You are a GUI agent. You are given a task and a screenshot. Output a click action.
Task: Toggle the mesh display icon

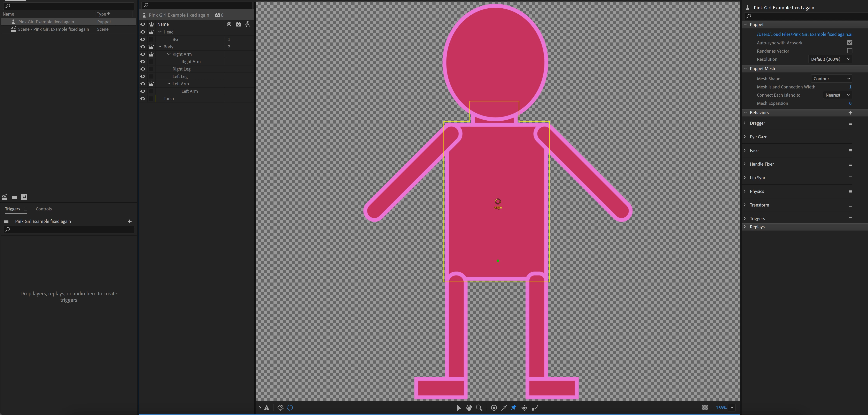point(280,408)
